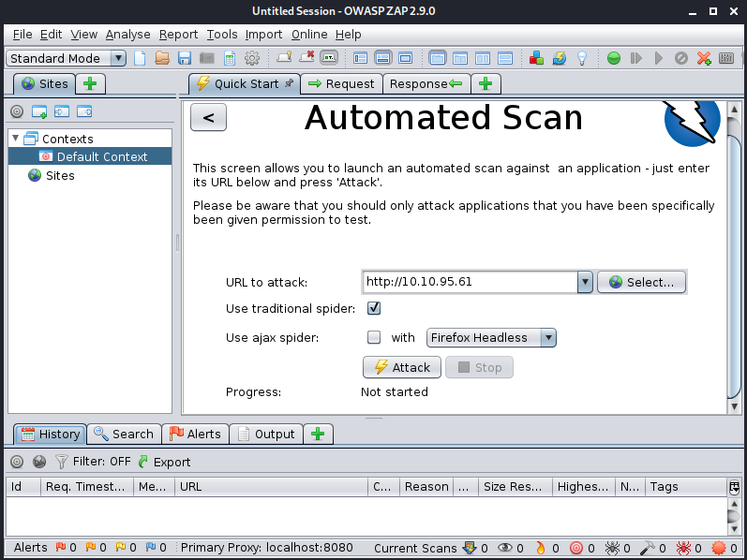The height and width of the screenshot is (560, 747).
Task: Uncheck the Use traditional spider checkbox
Action: pos(374,308)
